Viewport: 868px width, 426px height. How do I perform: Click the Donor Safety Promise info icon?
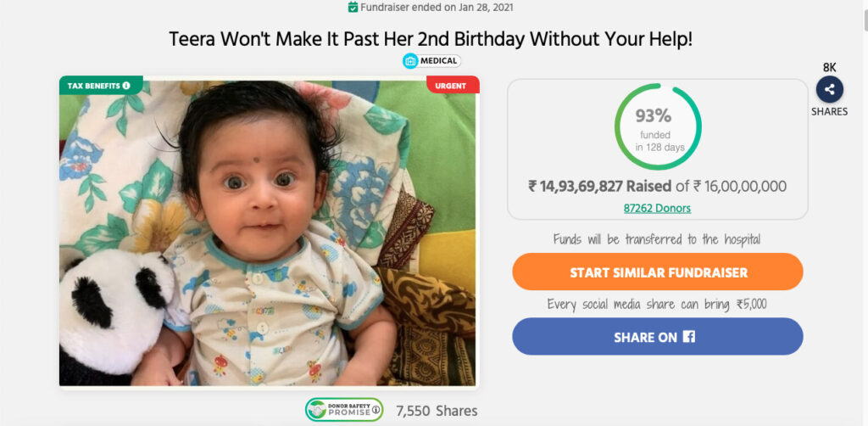point(376,410)
